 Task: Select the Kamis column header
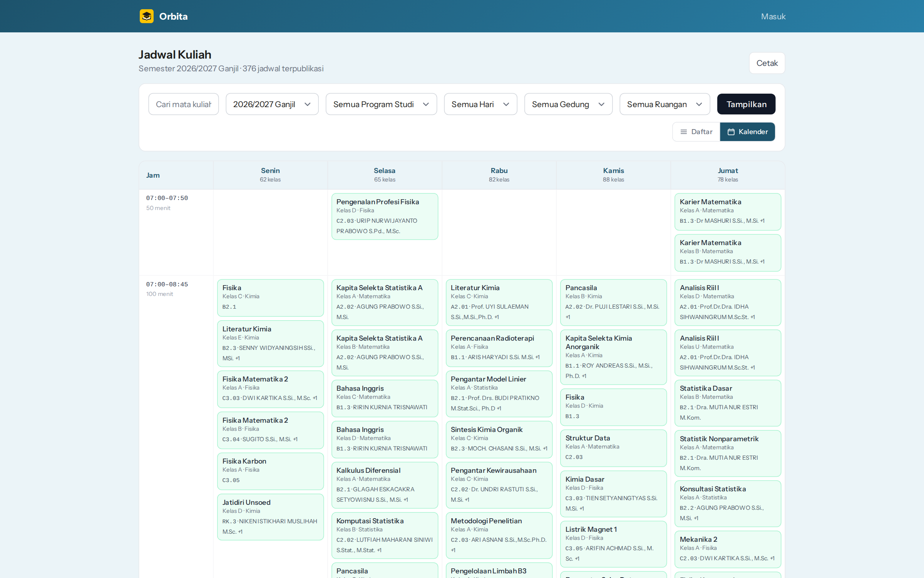click(613, 175)
